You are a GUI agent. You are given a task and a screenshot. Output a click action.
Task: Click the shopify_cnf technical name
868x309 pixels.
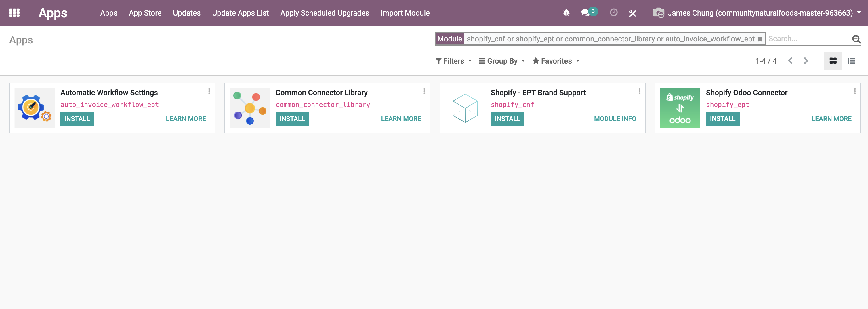(x=512, y=105)
